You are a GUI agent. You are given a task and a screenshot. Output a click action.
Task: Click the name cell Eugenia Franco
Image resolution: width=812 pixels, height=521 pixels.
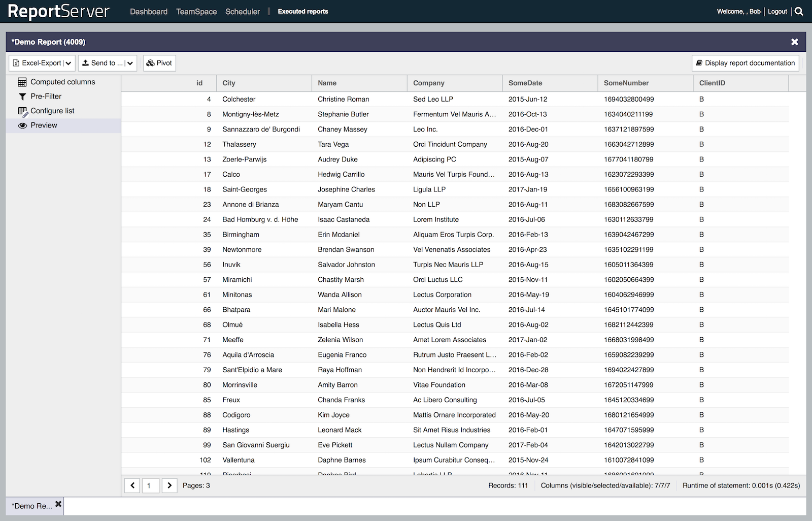[342, 354]
